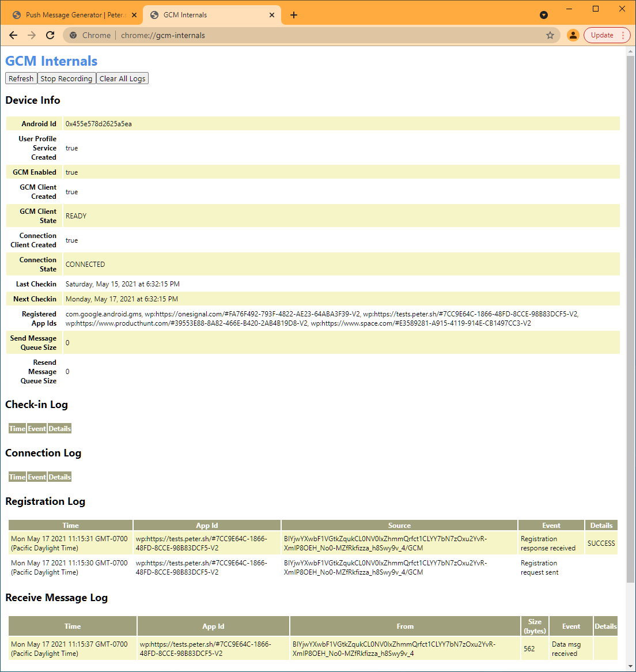Click the Connection Log heading
The width and height of the screenshot is (636, 672).
43,453
